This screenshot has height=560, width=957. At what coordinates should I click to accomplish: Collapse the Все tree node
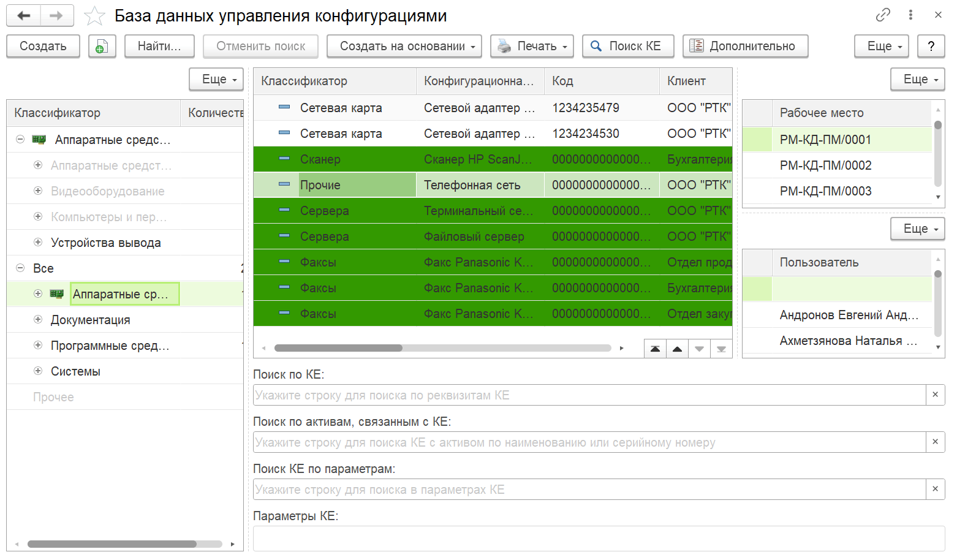coord(20,268)
